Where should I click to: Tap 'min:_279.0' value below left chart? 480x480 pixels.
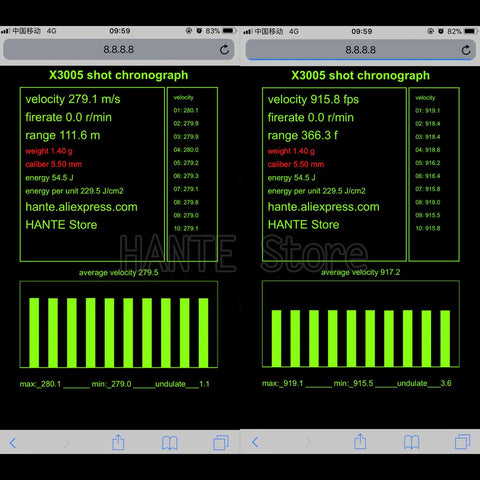coord(111,384)
